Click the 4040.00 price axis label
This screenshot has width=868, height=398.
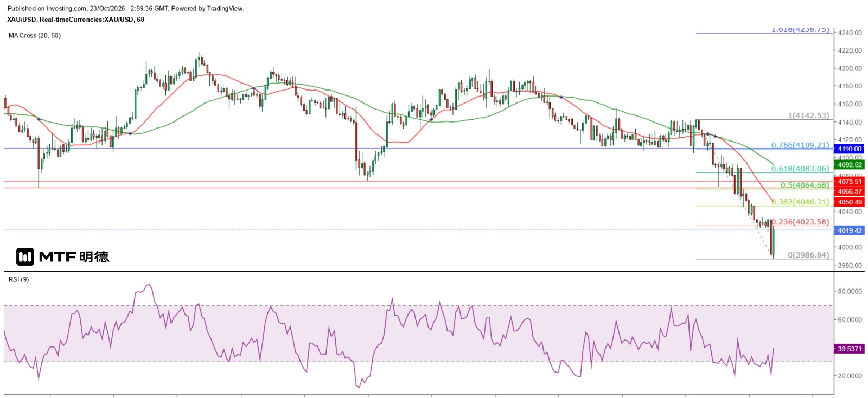[x=850, y=211]
